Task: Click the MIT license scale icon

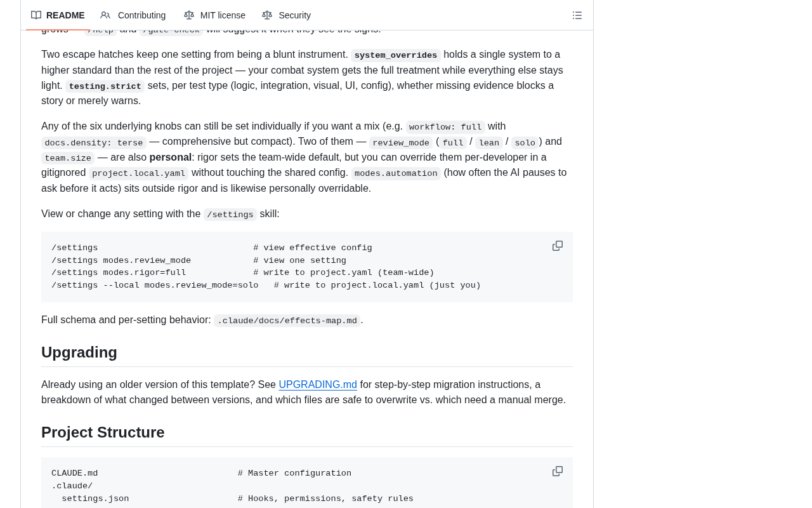Action: click(x=189, y=15)
